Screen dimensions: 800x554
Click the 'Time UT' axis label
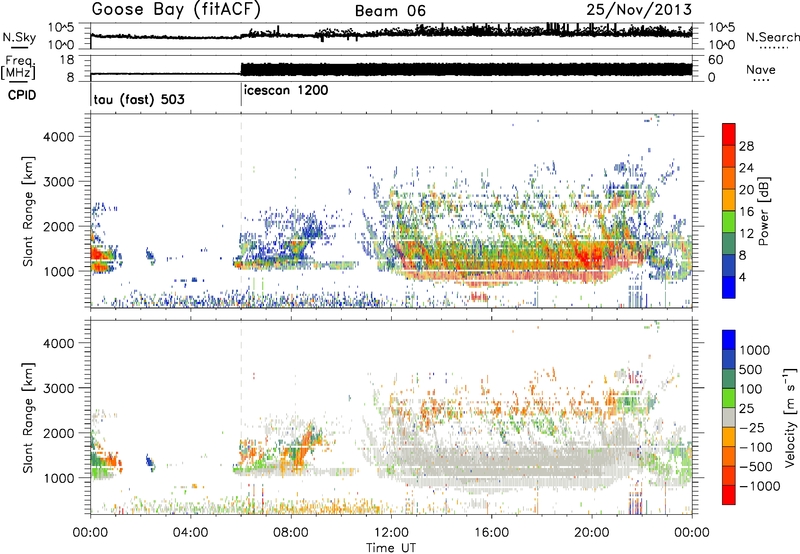[x=391, y=548]
